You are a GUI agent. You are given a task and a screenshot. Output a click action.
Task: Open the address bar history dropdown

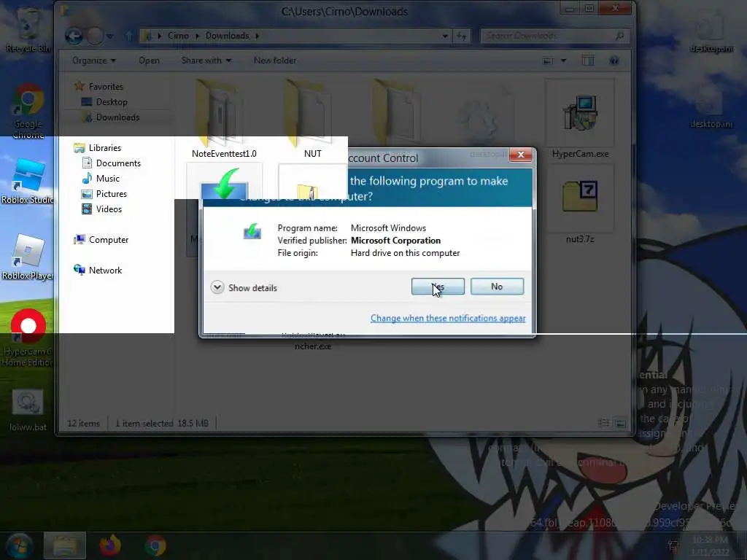[444, 36]
